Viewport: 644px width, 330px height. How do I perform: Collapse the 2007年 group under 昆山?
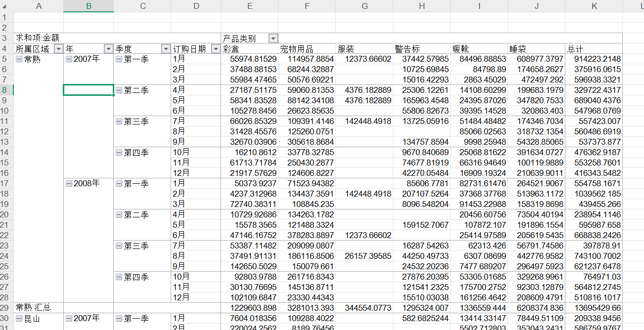(x=69, y=319)
